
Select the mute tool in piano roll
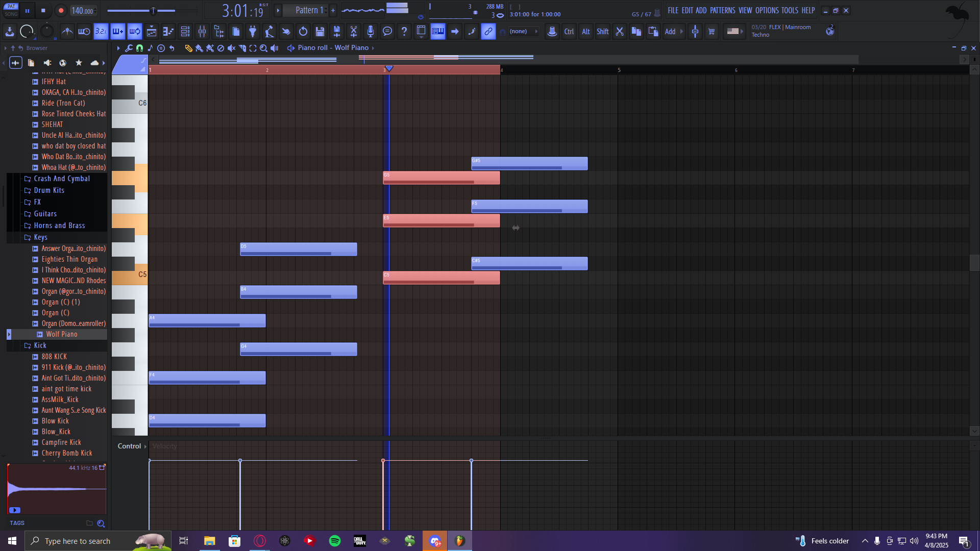(231, 48)
